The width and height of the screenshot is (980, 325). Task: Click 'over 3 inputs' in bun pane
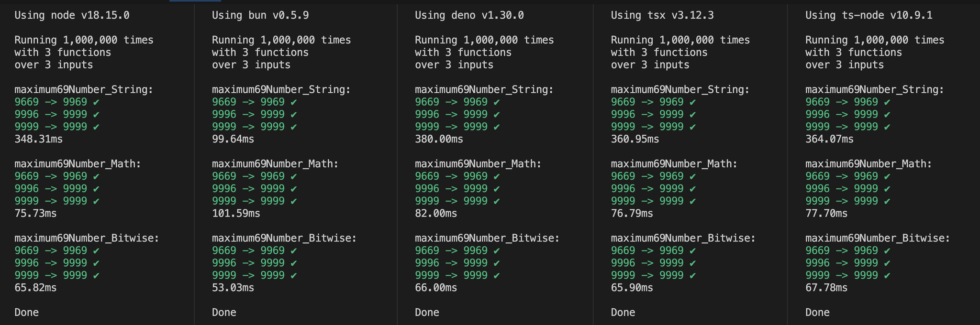[x=251, y=65]
